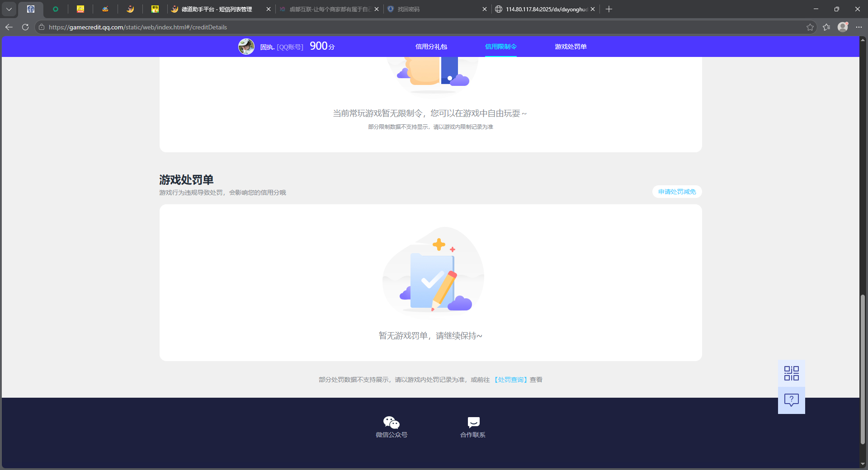Click the green circle pinned tab

tap(56, 9)
